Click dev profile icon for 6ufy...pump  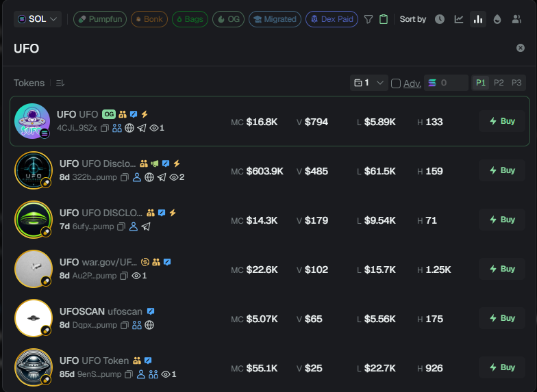(x=134, y=226)
